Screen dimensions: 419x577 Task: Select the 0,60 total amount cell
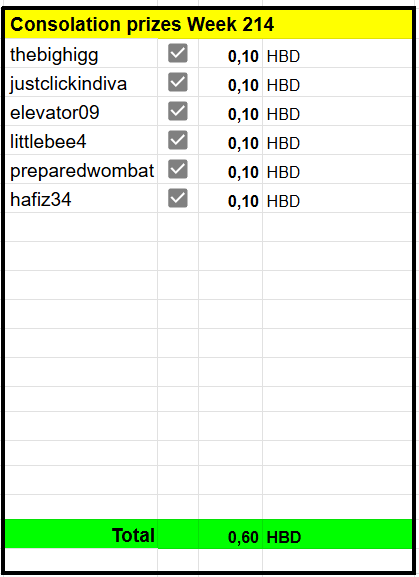(x=230, y=534)
